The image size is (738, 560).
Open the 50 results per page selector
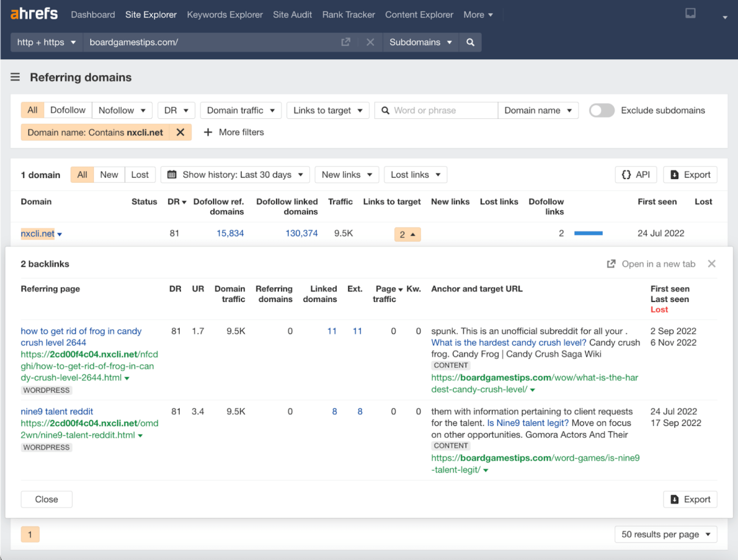(x=666, y=534)
